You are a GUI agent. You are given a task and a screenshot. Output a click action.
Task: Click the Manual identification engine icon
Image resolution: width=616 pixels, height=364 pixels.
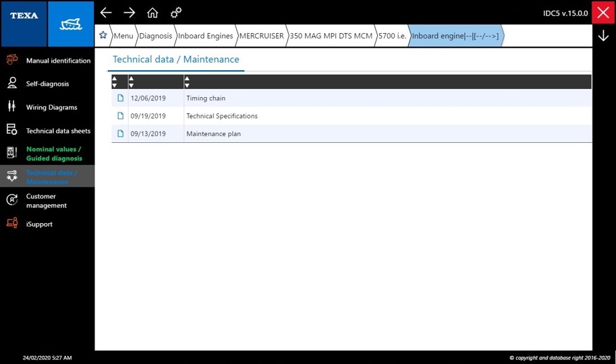click(11, 60)
